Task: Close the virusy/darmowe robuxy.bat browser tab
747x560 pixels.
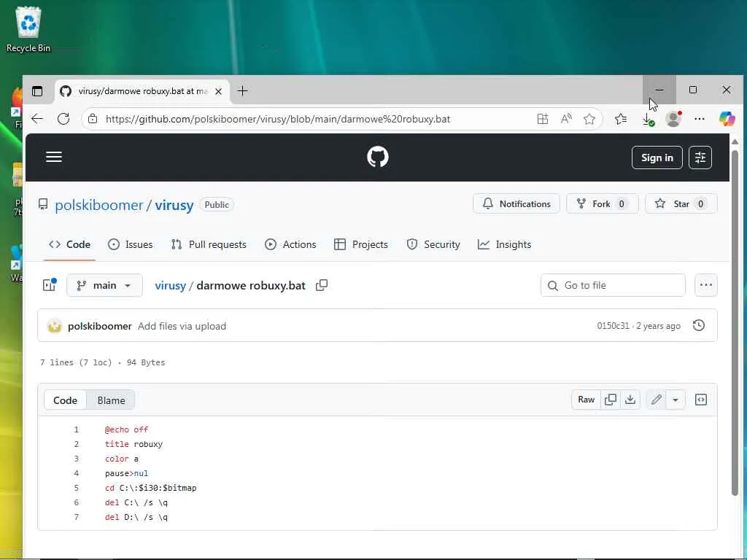Action: click(x=218, y=91)
